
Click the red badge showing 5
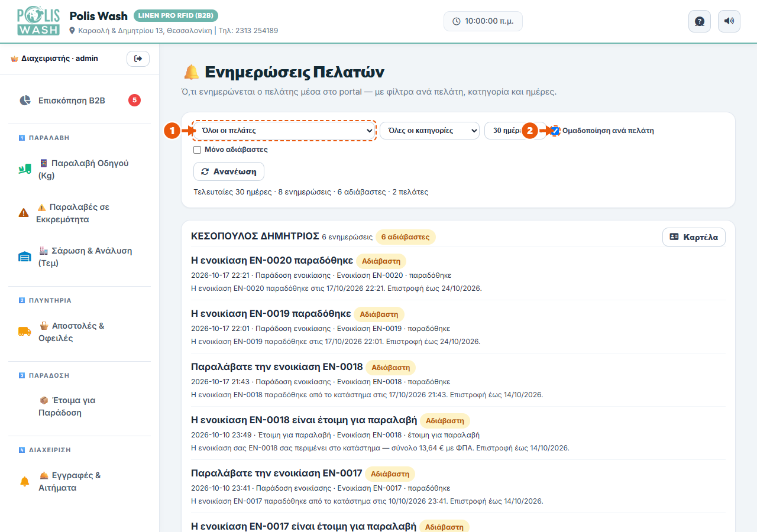click(134, 100)
